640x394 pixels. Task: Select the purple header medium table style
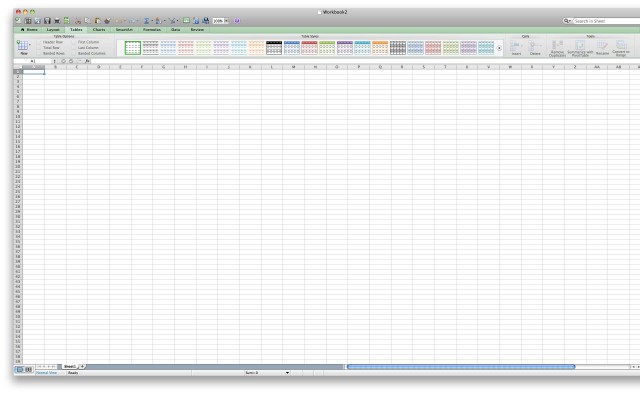pyautogui.click(x=344, y=48)
